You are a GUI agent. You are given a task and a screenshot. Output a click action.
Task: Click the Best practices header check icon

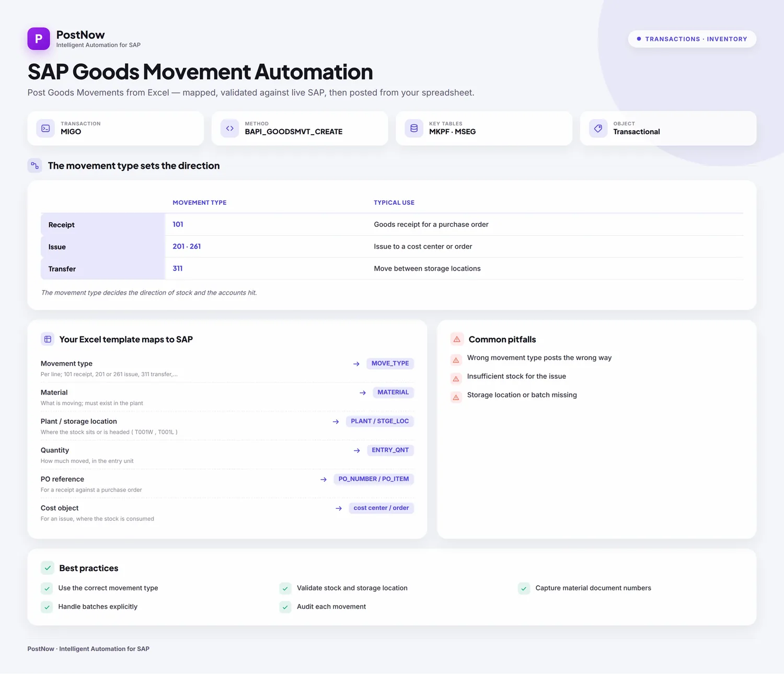[x=48, y=568]
